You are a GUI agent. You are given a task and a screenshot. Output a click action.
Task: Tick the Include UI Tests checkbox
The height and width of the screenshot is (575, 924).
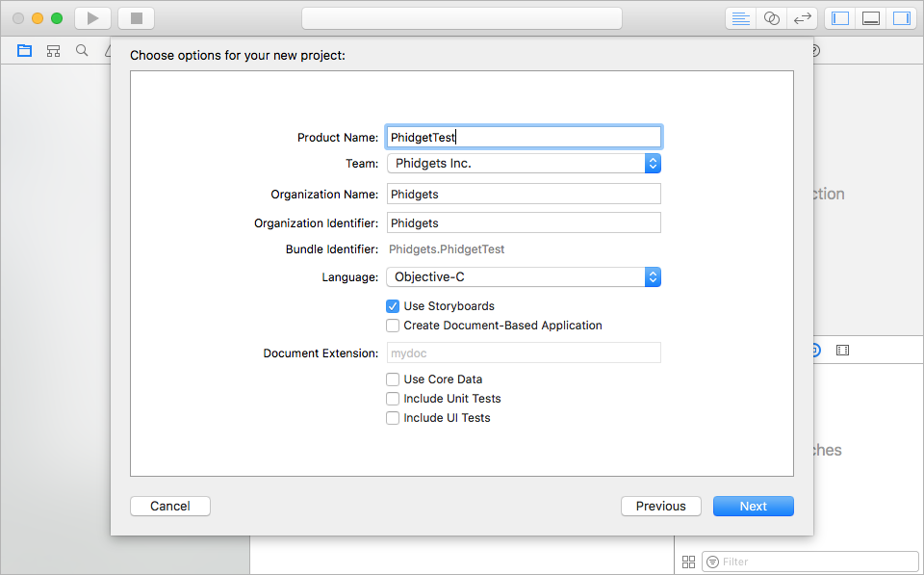(393, 418)
